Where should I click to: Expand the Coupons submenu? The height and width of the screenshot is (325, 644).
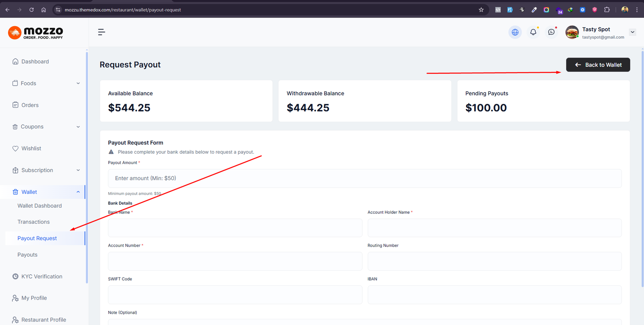tap(78, 127)
